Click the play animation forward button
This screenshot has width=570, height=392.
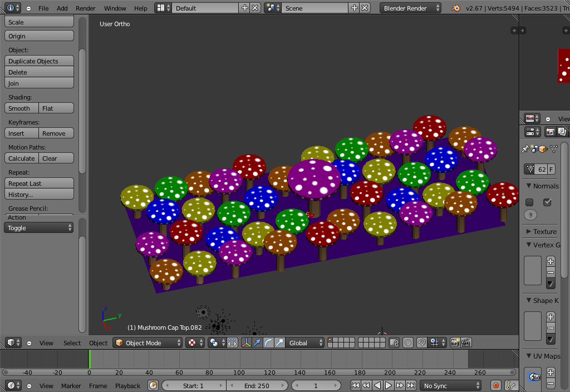(x=389, y=385)
